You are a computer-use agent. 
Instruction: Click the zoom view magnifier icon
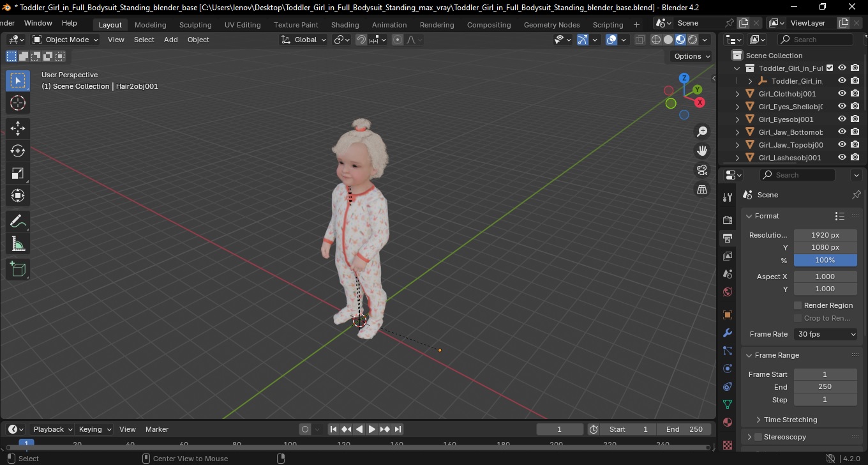tap(702, 132)
